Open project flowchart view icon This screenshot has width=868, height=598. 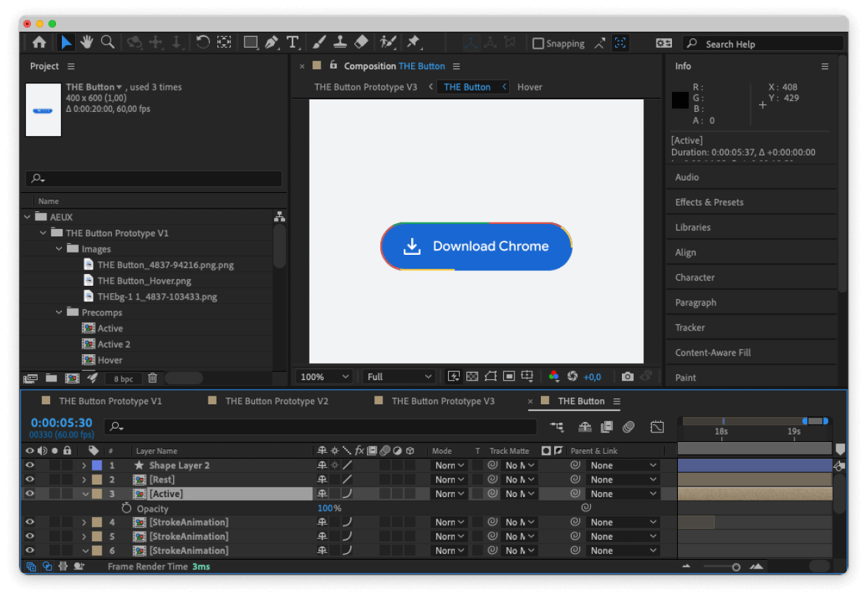(279, 217)
